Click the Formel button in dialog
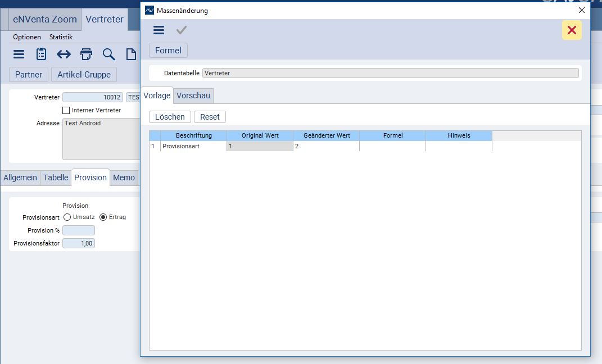Screen dimensions: 602x364 click(x=168, y=51)
